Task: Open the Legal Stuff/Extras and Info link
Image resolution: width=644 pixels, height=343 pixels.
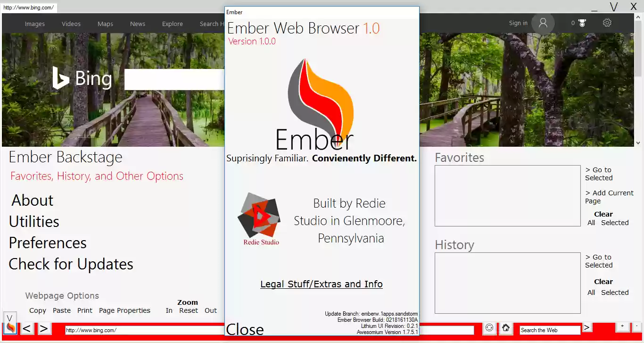Action: tap(321, 284)
